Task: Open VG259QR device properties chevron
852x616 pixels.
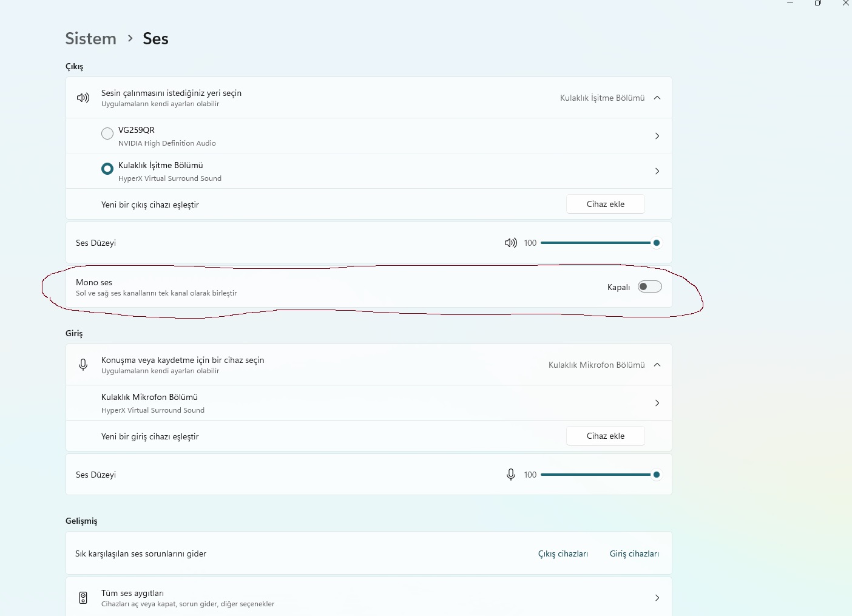Action: tap(657, 136)
